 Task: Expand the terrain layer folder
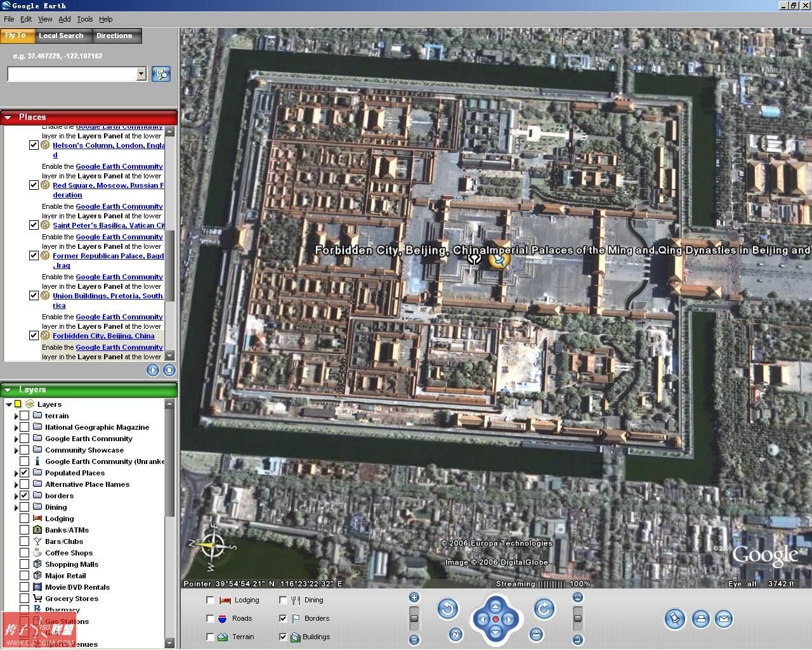[16, 416]
